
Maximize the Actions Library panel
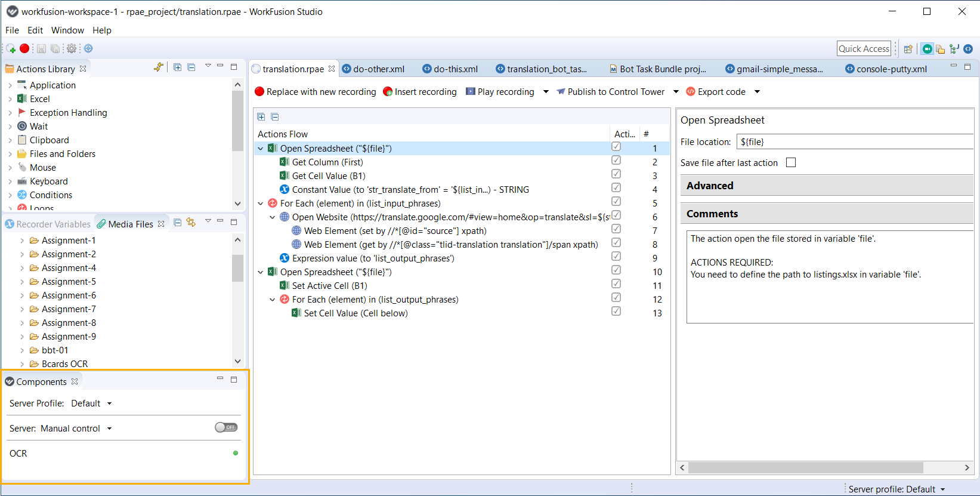[234, 67]
